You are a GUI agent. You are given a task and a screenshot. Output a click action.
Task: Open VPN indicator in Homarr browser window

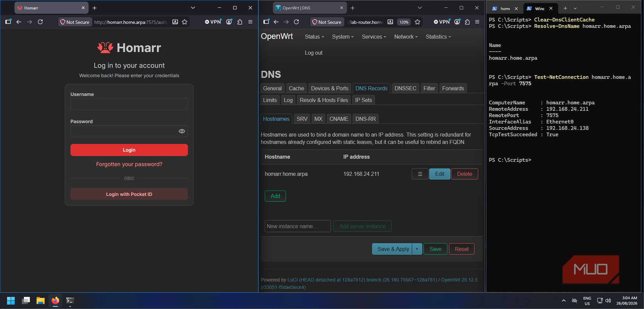tap(213, 22)
